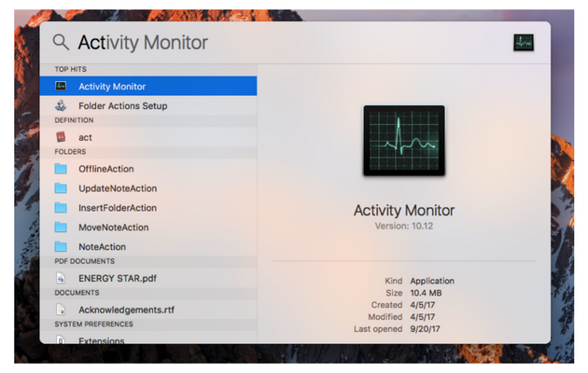Click the PDF DOCUMENTS section header

click(x=85, y=261)
